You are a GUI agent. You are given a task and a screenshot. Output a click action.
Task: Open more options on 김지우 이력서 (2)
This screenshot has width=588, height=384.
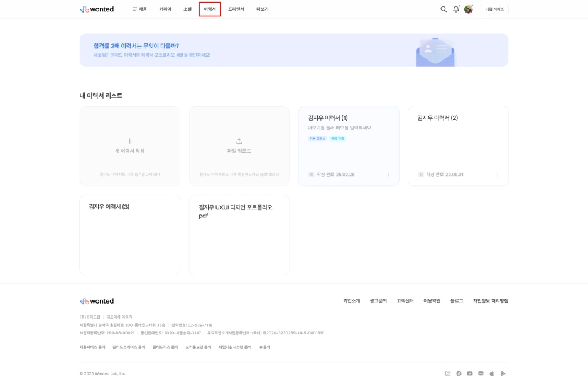pos(498,175)
